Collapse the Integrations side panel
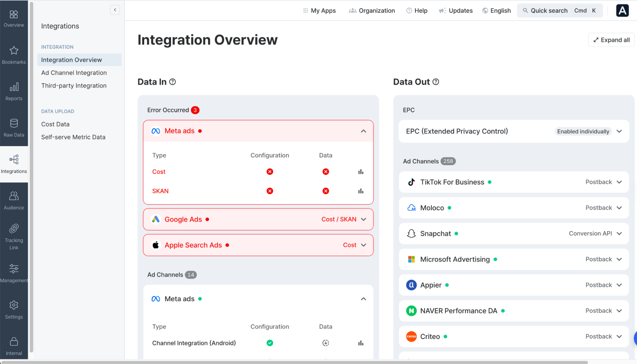This screenshot has width=637, height=364. tap(115, 10)
